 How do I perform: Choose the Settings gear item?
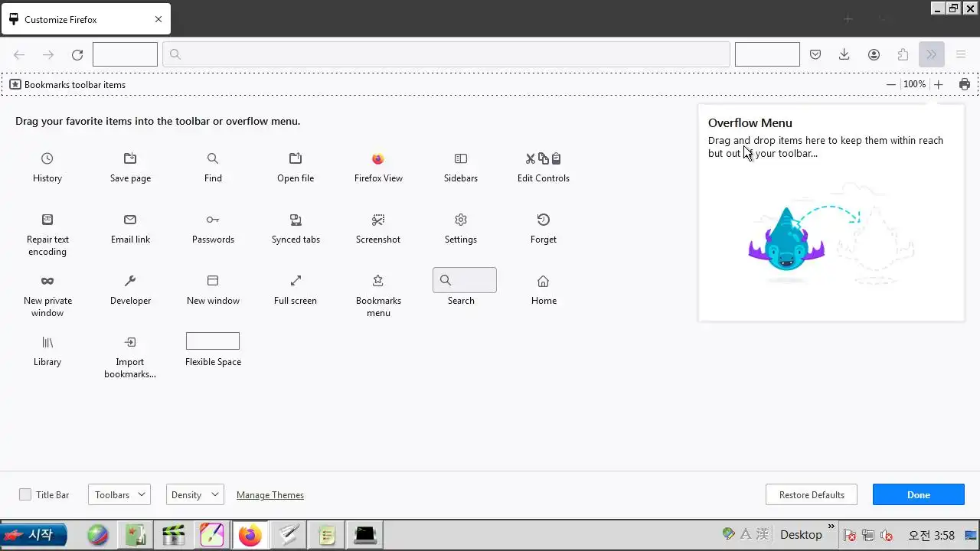pos(461,228)
